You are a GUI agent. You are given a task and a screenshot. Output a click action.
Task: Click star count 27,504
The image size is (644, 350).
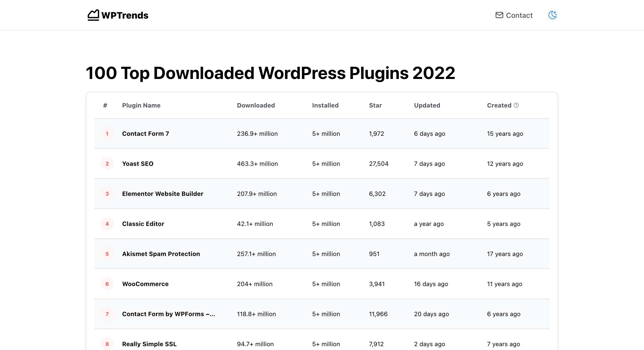(x=379, y=164)
